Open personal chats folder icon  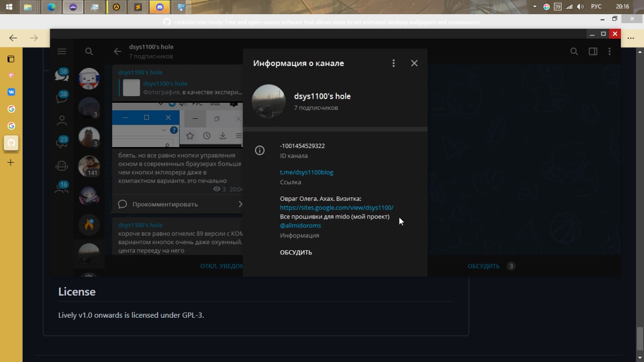tap(62, 121)
